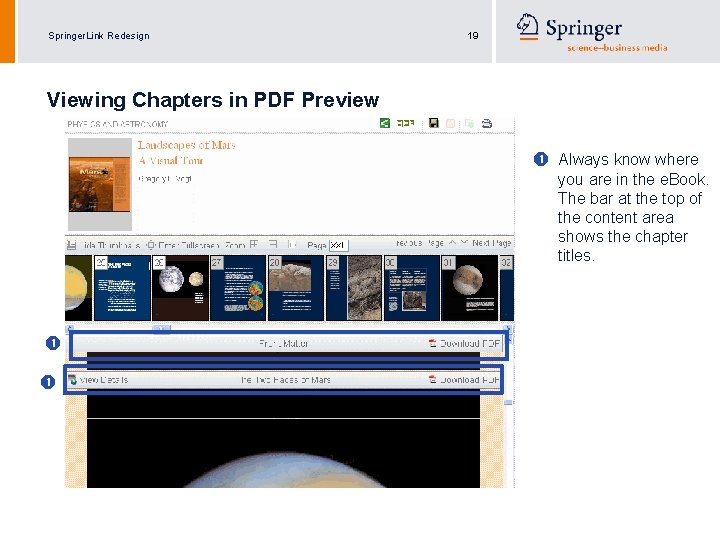The image size is (720, 540).
Task: Select page thumbnail 26 with Earth
Action: point(180,288)
